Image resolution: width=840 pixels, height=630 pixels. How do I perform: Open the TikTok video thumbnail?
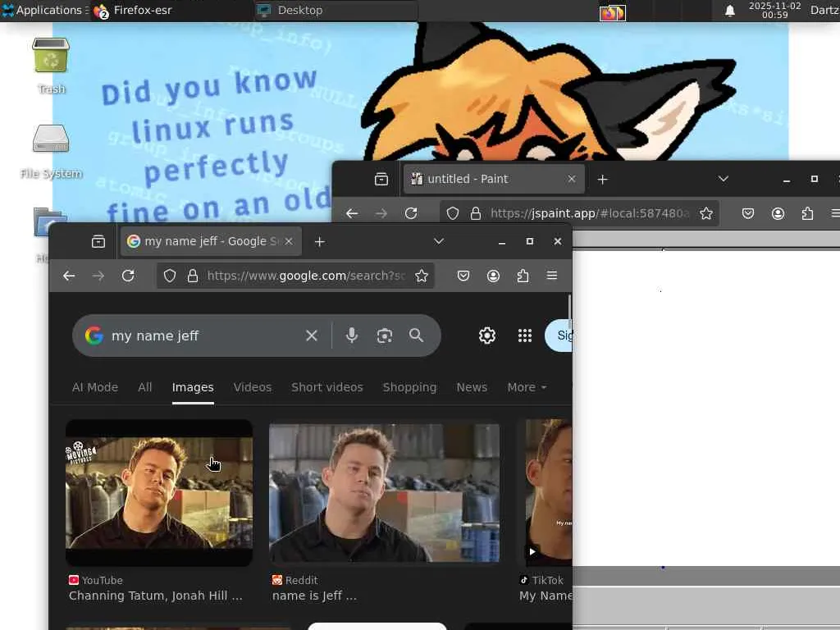point(549,493)
